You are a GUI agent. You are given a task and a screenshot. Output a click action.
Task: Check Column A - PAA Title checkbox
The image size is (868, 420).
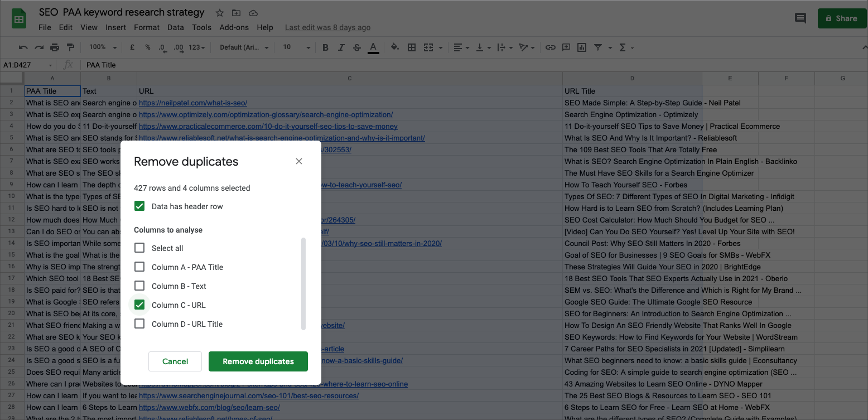(x=139, y=267)
